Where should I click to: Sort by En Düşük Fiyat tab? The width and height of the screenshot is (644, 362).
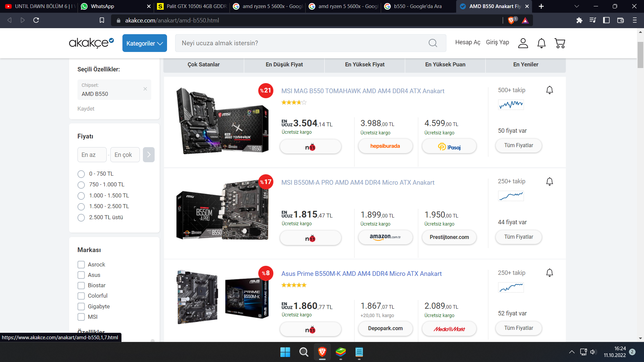tap(284, 65)
